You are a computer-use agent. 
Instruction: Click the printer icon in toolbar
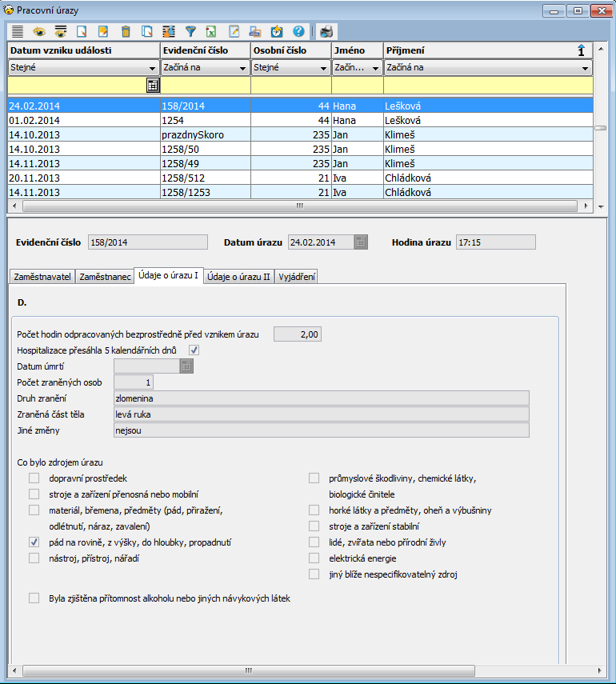[x=326, y=32]
